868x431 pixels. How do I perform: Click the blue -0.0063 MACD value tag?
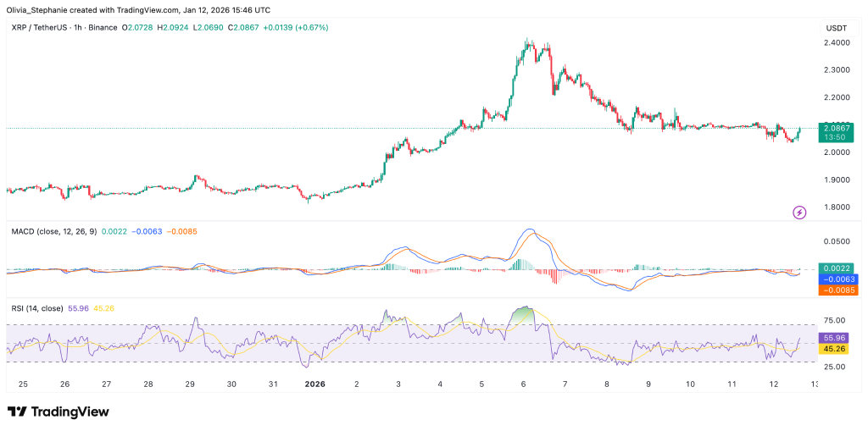pos(838,279)
